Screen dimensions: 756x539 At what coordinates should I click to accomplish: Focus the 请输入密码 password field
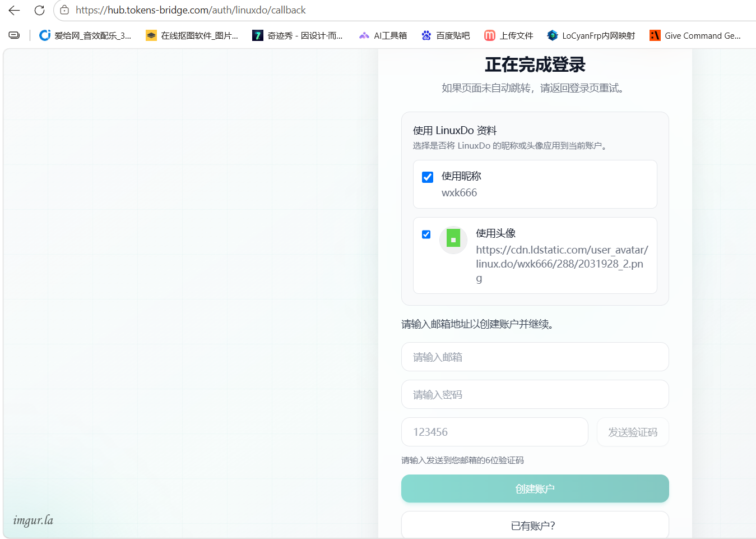[535, 394]
